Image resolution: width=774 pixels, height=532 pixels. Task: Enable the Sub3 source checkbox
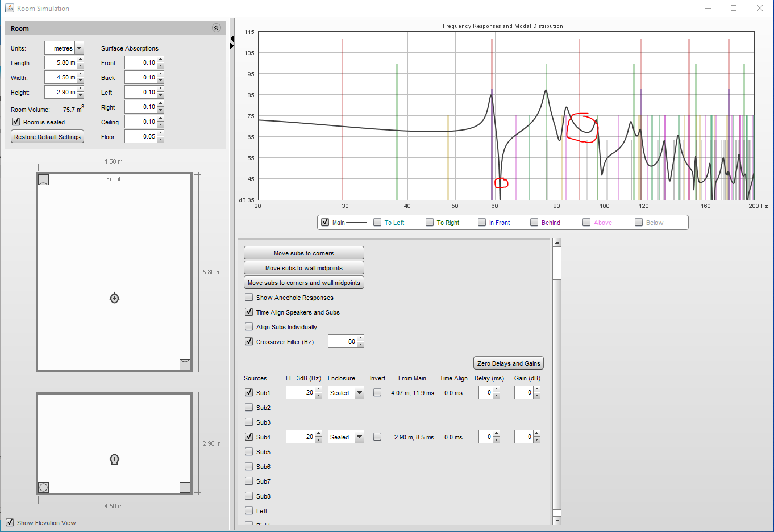coord(249,422)
